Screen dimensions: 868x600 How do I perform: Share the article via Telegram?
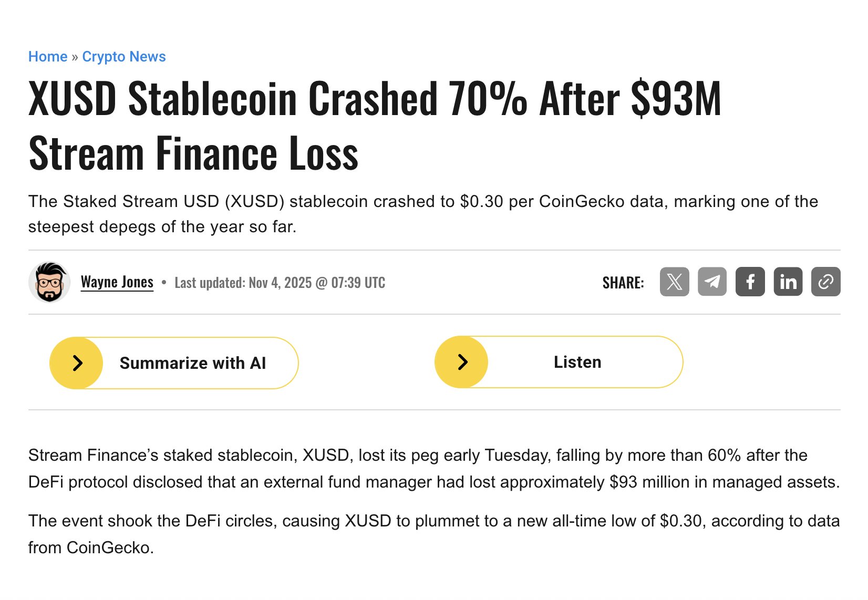pyautogui.click(x=712, y=282)
